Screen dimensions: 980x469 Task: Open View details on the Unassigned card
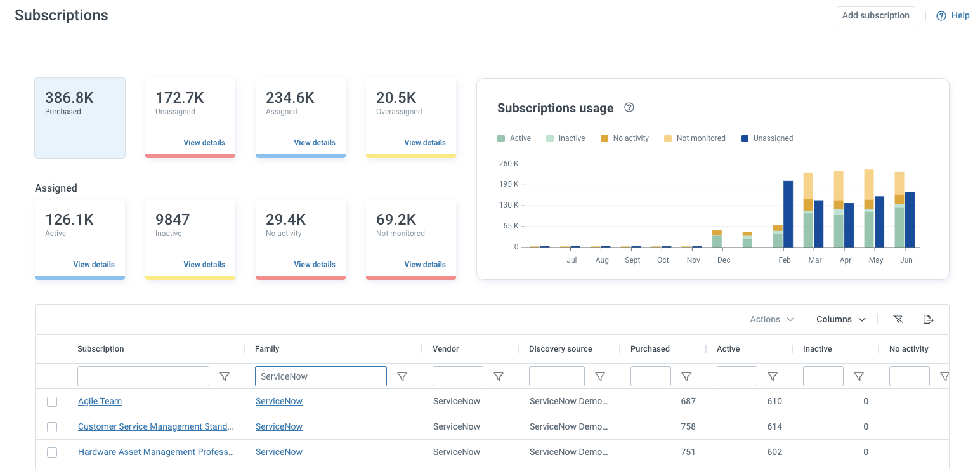[x=204, y=143]
